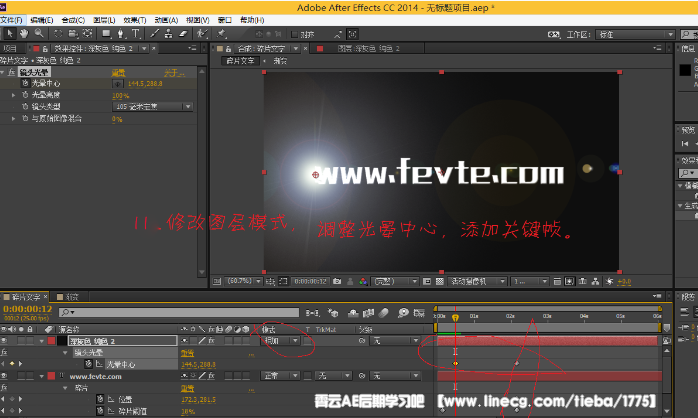
Task: Open the Animation (动画) menu
Action: coord(167,19)
